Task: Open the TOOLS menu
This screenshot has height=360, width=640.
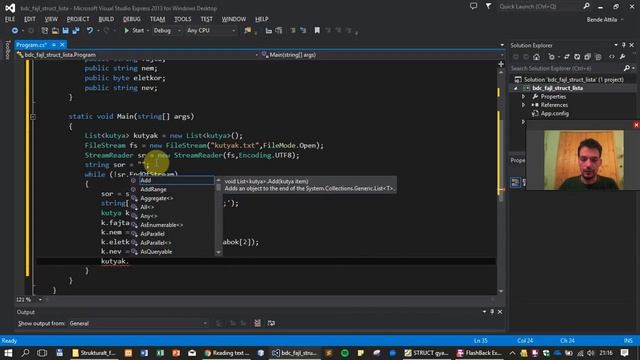Action: click(x=182, y=19)
